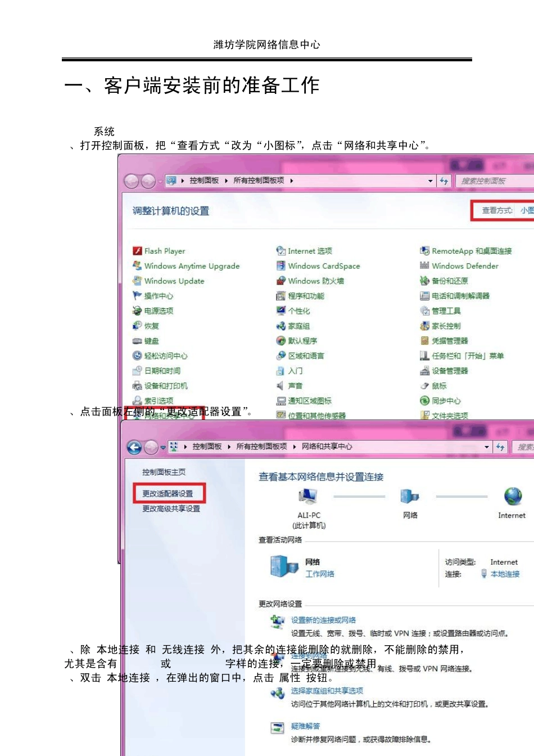Open 家庭组 icon
This screenshot has width=534, height=756.
[x=281, y=326]
